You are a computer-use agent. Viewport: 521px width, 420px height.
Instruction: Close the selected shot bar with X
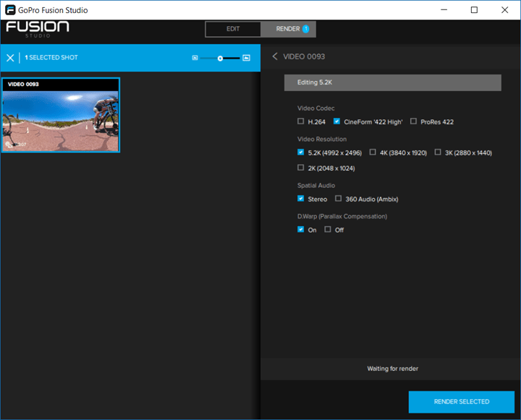point(10,58)
